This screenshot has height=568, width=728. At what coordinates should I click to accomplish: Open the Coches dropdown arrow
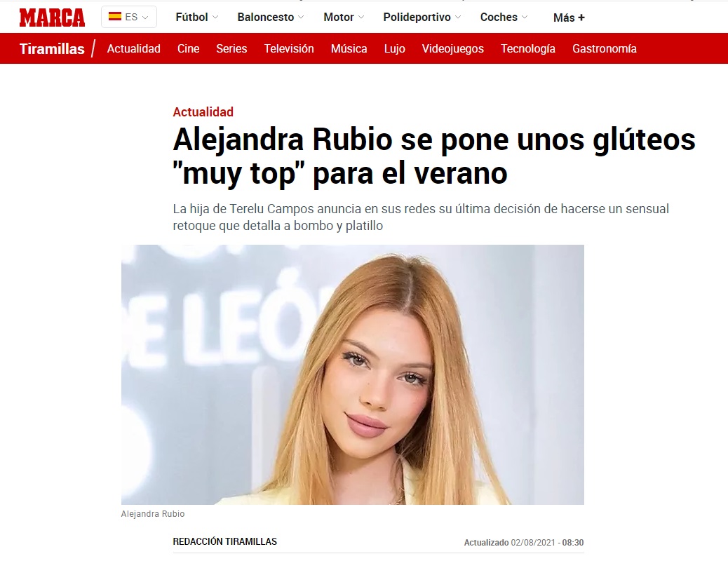click(x=525, y=17)
